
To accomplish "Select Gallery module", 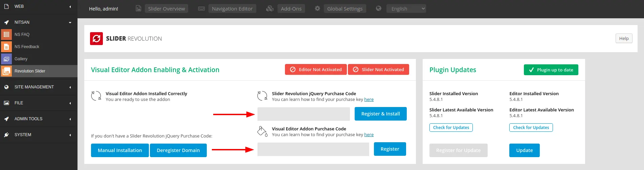I will tap(39, 59).
